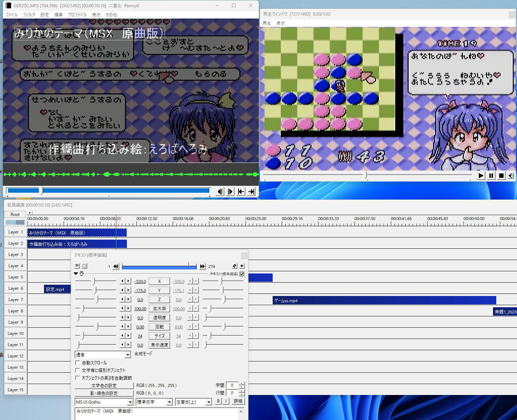Jump to start frame in main window

(x=241, y=192)
